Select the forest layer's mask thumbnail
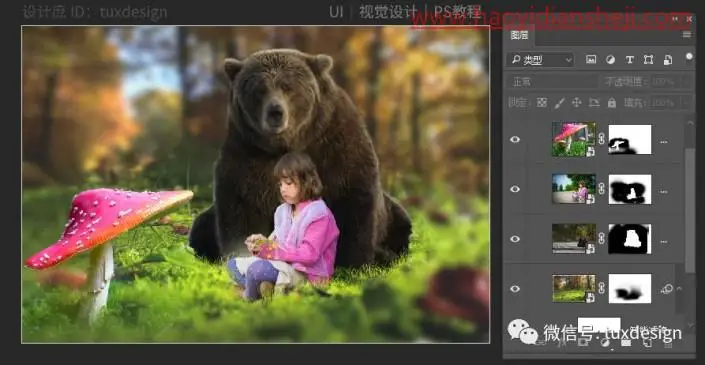The height and width of the screenshot is (365, 705). [x=630, y=289]
